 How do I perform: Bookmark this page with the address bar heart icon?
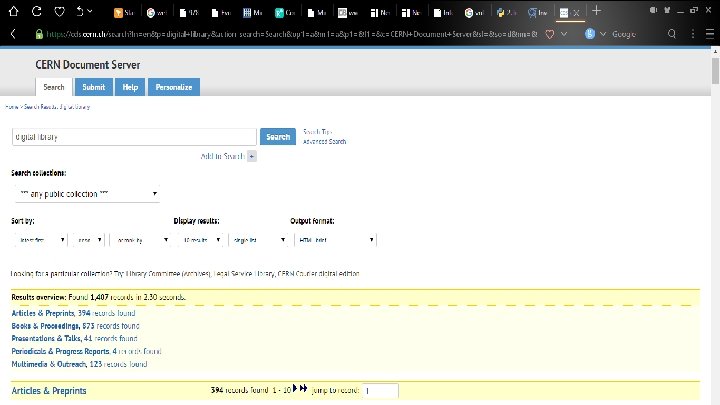[x=549, y=34]
